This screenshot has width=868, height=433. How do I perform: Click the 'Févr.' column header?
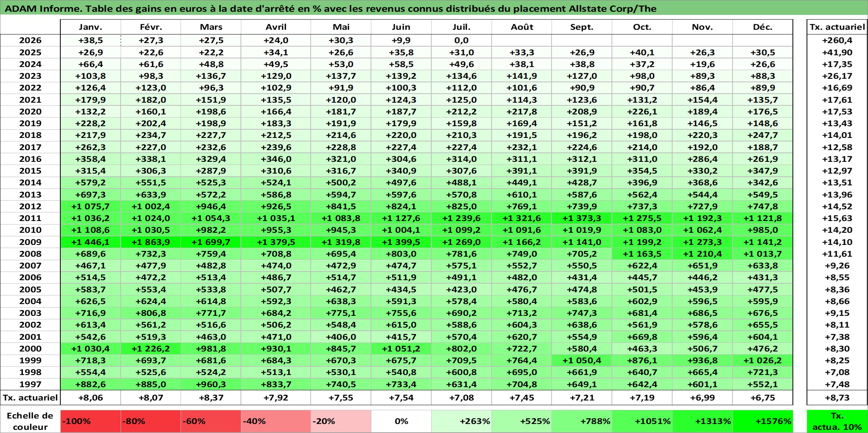click(x=151, y=27)
